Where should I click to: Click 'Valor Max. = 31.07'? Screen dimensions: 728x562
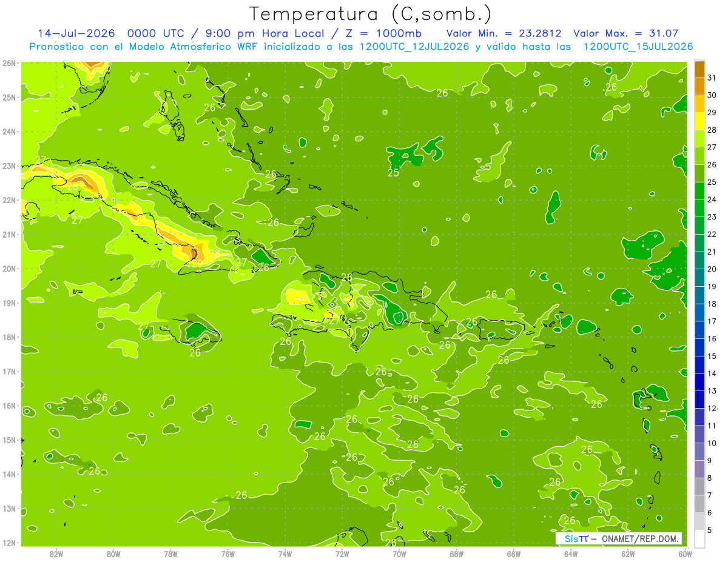(625, 33)
